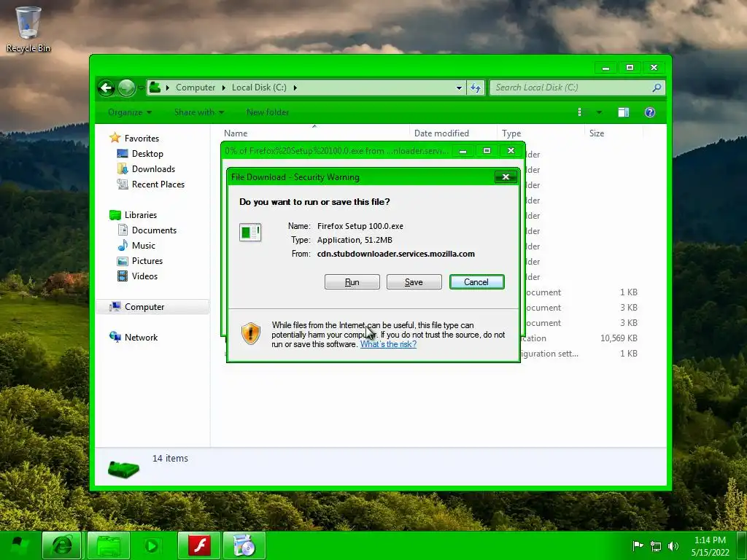This screenshot has height=560, width=747.
Task: Select Favorites in navigation pane
Action: [x=142, y=138]
